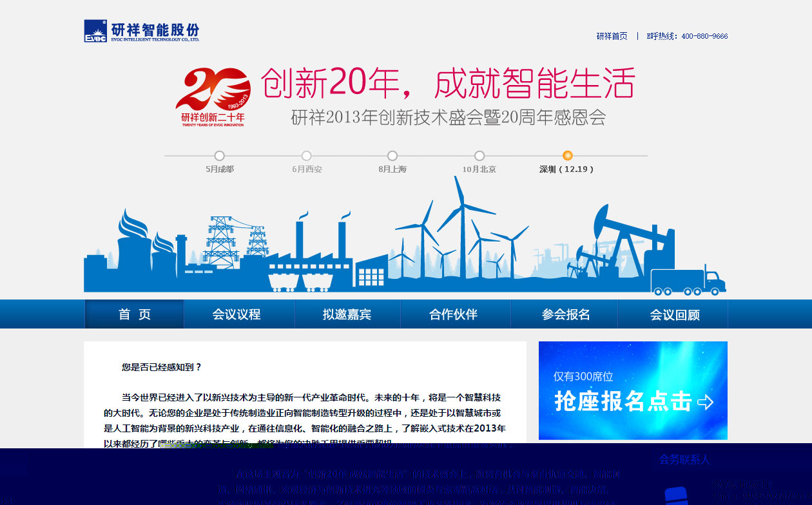Open the 参会报名 tab
This screenshot has width=812, height=505.
566,314
